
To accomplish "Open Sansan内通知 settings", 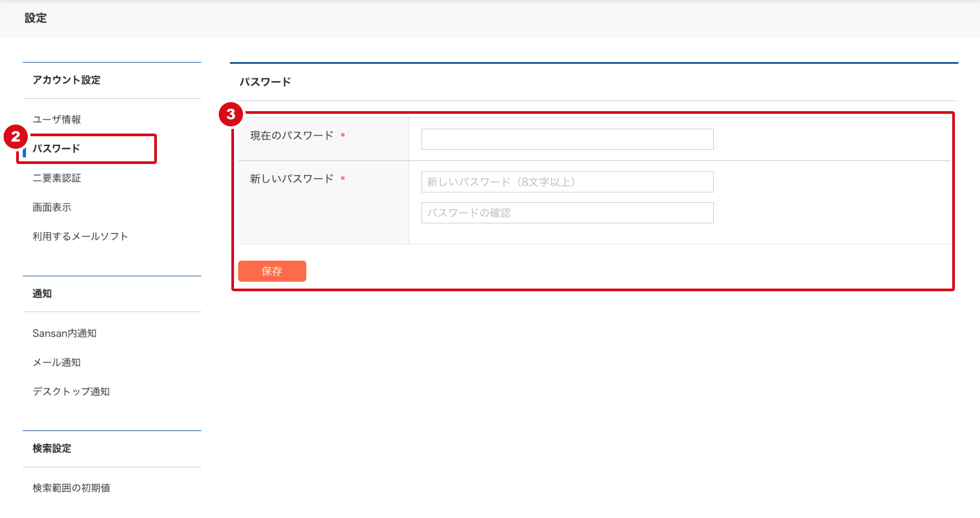I will (65, 333).
